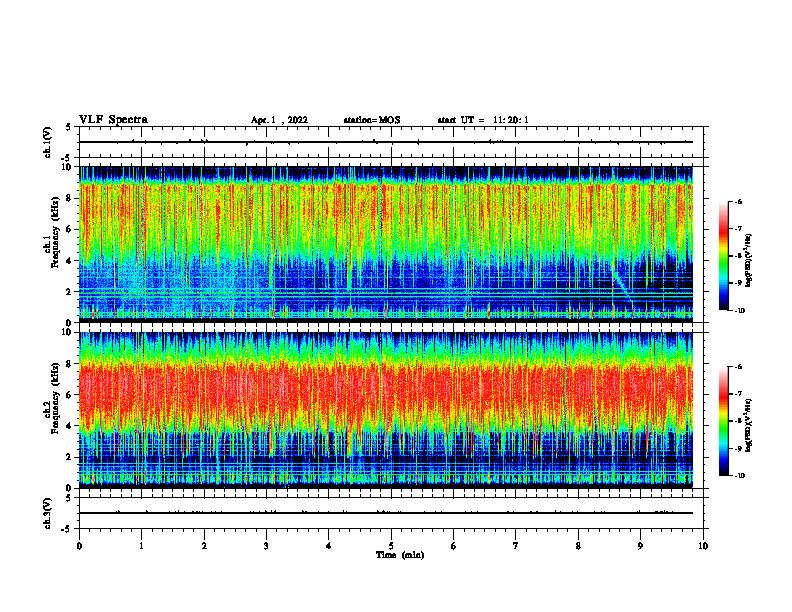Click time axis tick label '6'
Screen dimensions: 792x612
tap(454, 546)
